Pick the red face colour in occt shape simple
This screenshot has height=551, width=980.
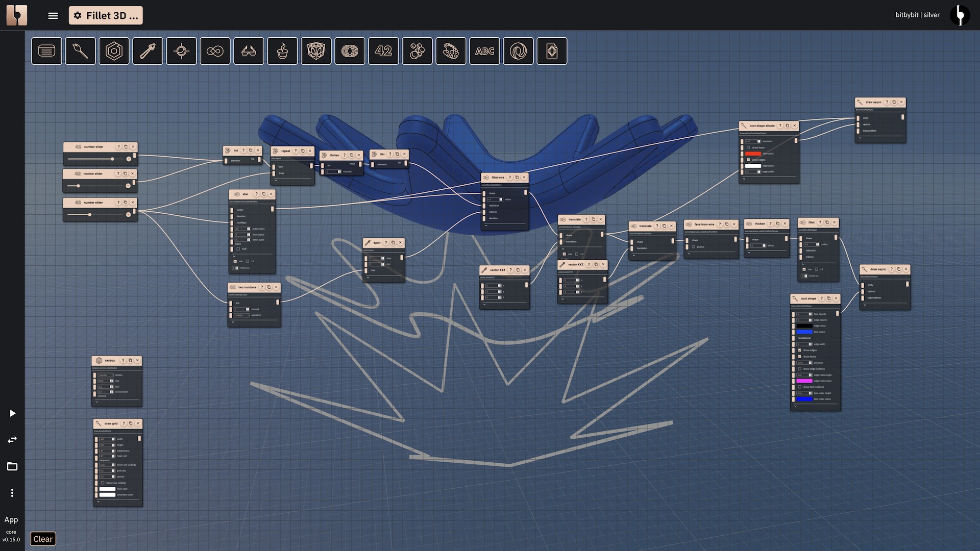[753, 154]
